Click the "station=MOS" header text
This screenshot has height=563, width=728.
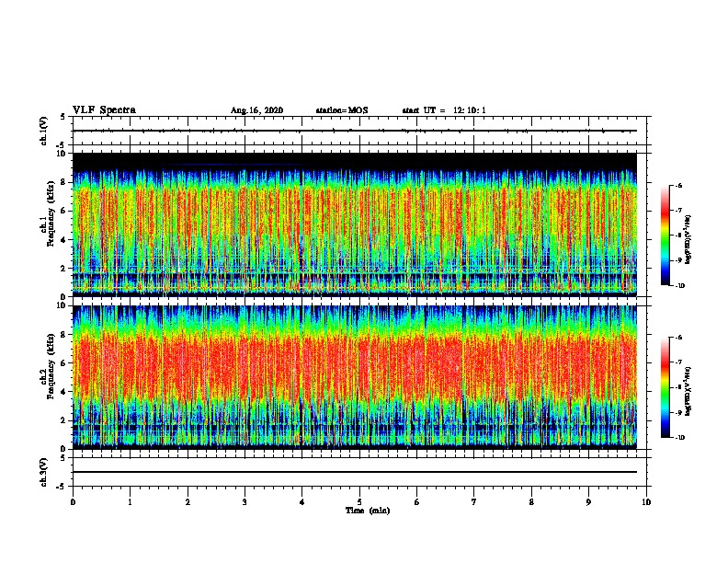click(x=342, y=110)
